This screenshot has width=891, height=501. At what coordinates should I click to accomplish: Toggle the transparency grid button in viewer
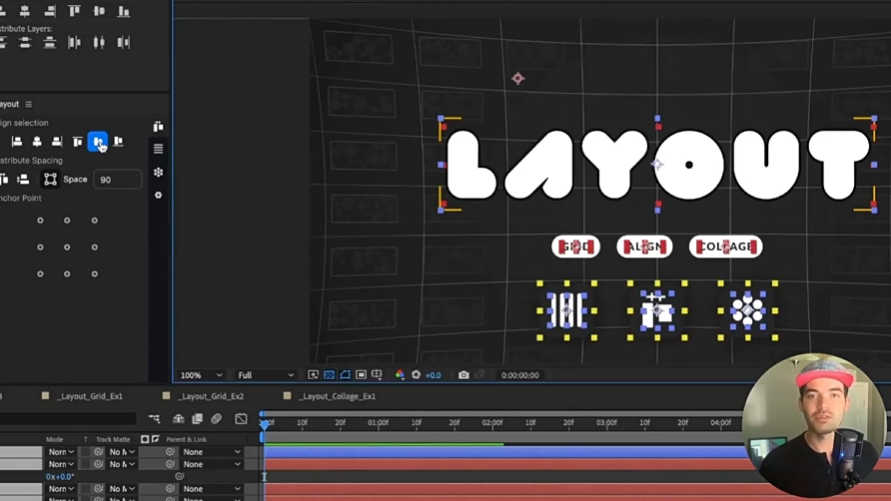[x=329, y=375]
